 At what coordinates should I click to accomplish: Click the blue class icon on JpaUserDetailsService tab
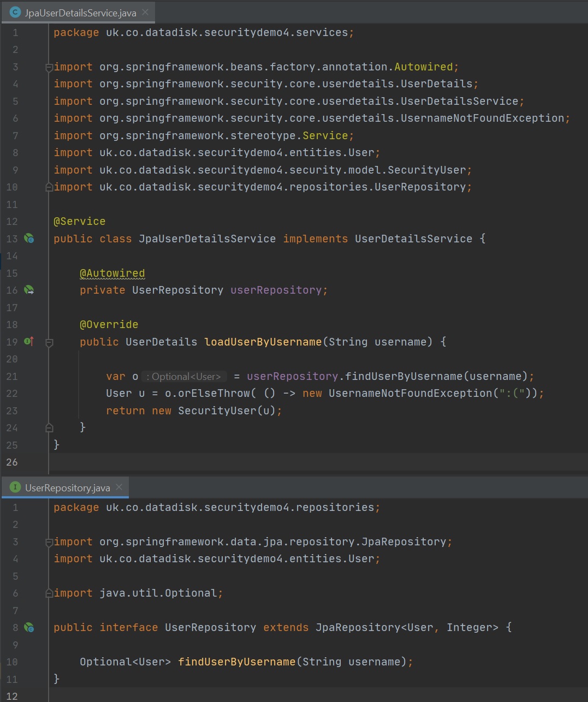click(15, 13)
